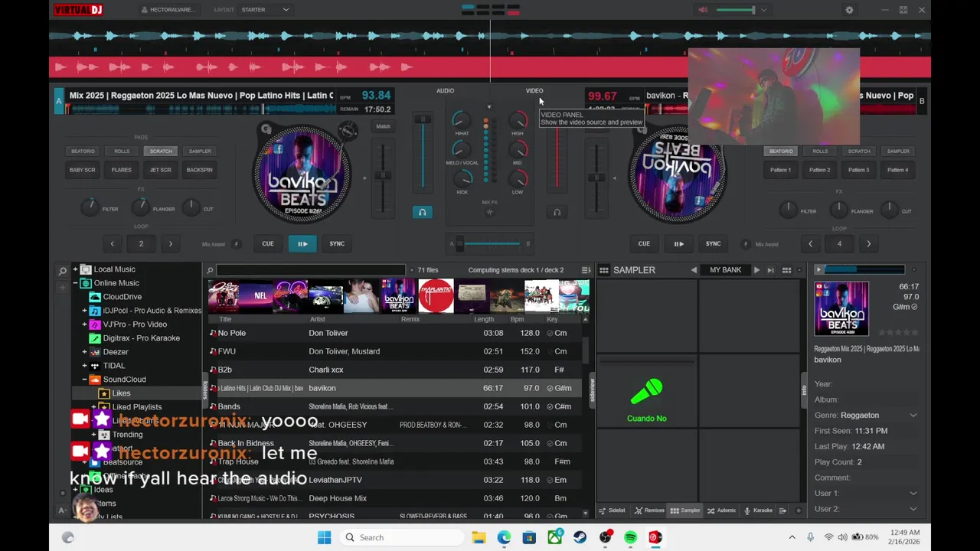Click the track search magnifier icon
Screen dimensions: 980x551
coord(210,270)
